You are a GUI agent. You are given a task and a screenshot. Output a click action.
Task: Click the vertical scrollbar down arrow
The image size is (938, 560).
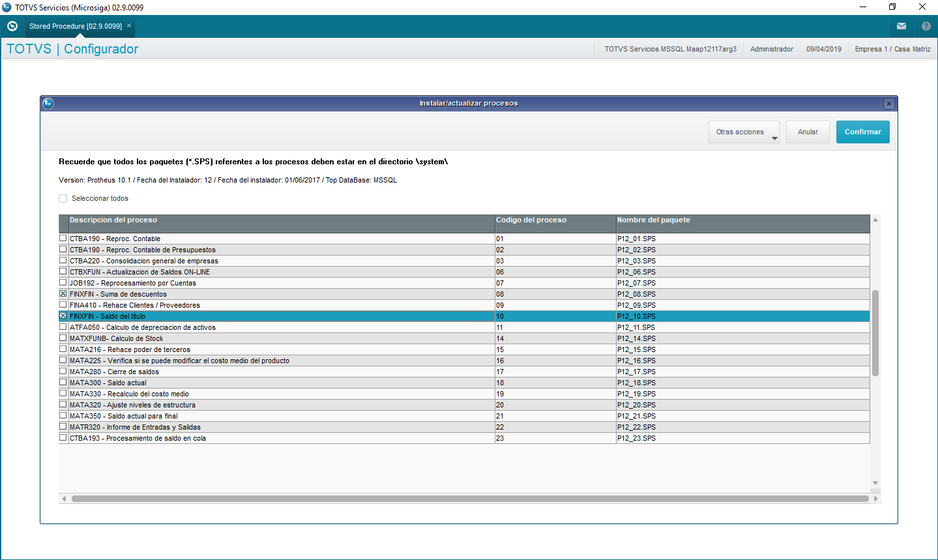[x=875, y=483]
